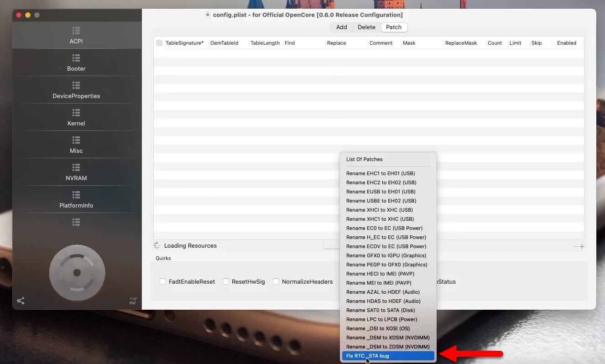Sort by TableSignature column header
Screen dimensions: 605x364
(x=184, y=43)
